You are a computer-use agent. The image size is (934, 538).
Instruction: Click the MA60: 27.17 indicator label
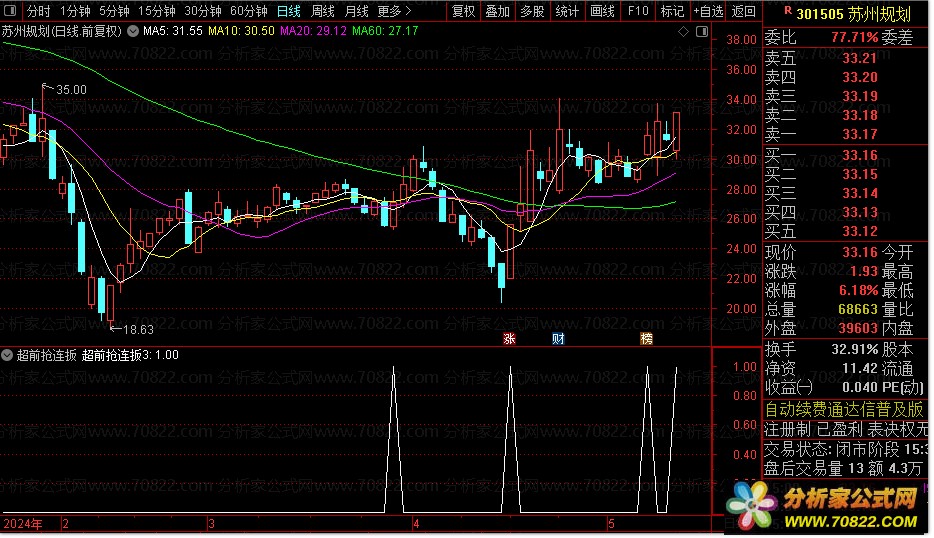coord(385,31)
